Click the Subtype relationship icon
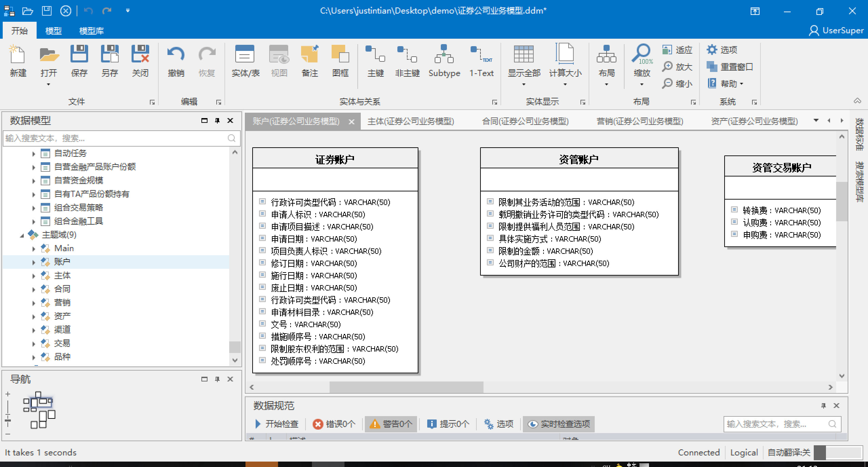This screenshot has width=868, height=467. pyautogui.click(x=444, y=62)
